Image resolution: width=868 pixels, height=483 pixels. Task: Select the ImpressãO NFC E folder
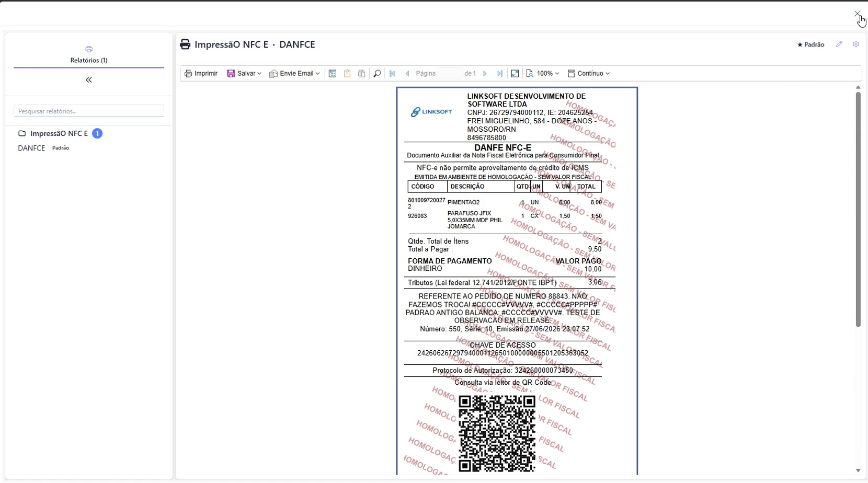[59, 133]
